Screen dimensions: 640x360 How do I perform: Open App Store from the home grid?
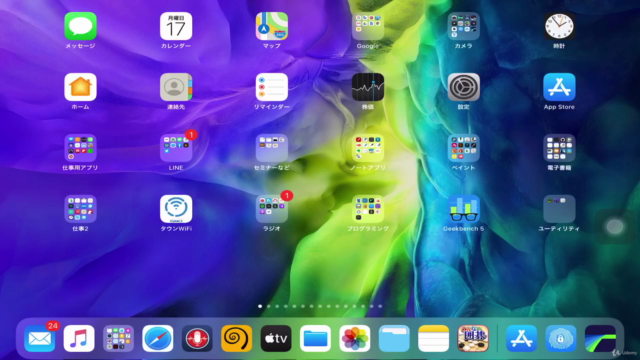(559, 87)
